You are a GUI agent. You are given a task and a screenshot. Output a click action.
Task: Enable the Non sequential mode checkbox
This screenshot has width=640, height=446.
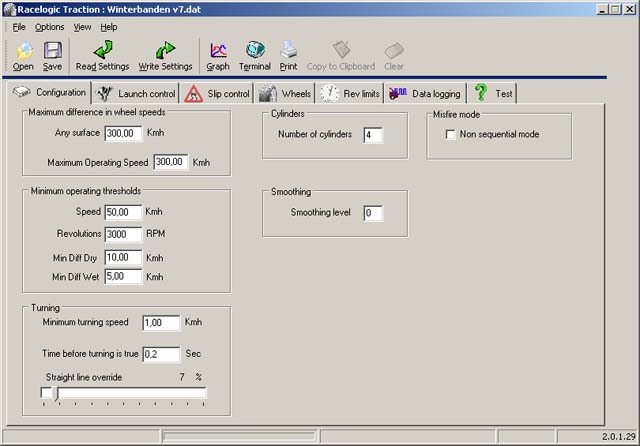pyautogui.click(x=450, y=134)
